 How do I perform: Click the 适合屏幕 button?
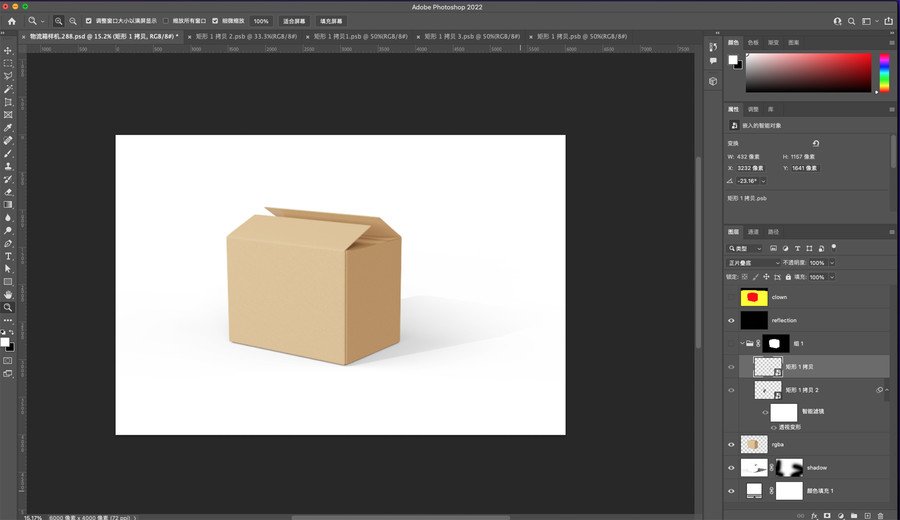(x=294, y=21)
